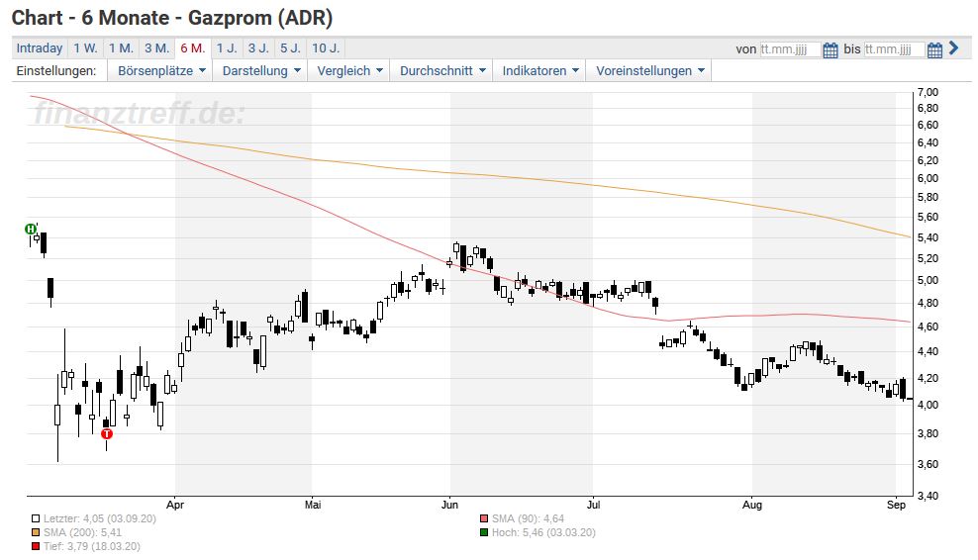Click 'SMA (90): 4,64' legend text

[528, 518]
